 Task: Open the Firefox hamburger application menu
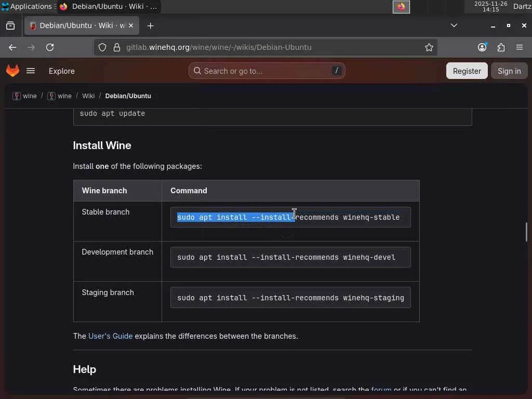520,47
